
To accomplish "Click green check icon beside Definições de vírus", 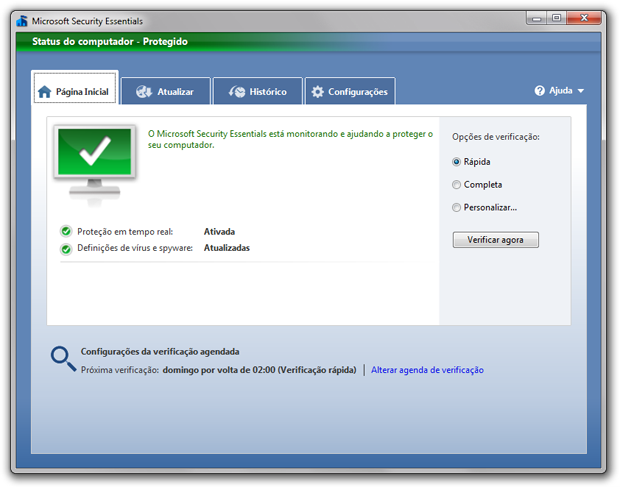I will tap(66, 249).
